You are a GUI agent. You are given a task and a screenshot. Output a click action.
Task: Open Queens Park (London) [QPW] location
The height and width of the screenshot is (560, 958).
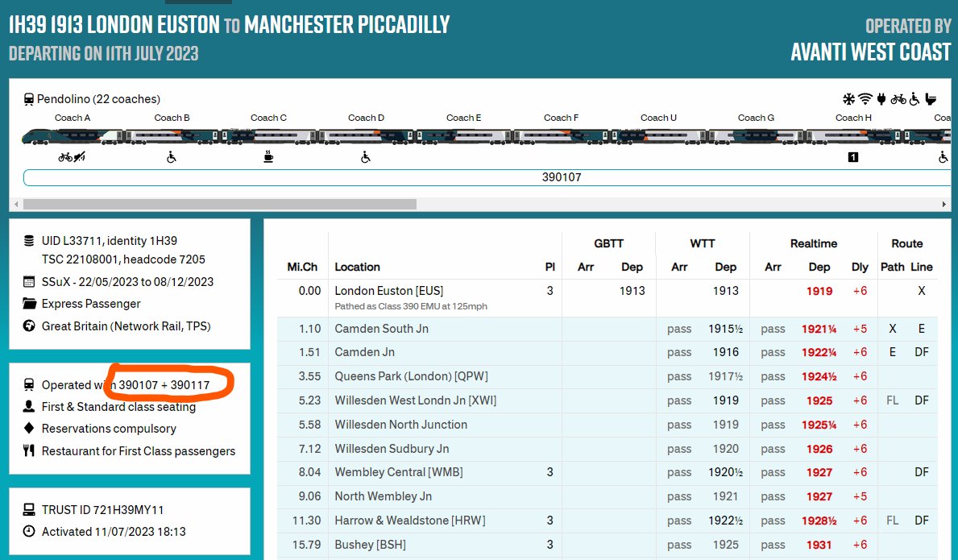pos(411,376)
